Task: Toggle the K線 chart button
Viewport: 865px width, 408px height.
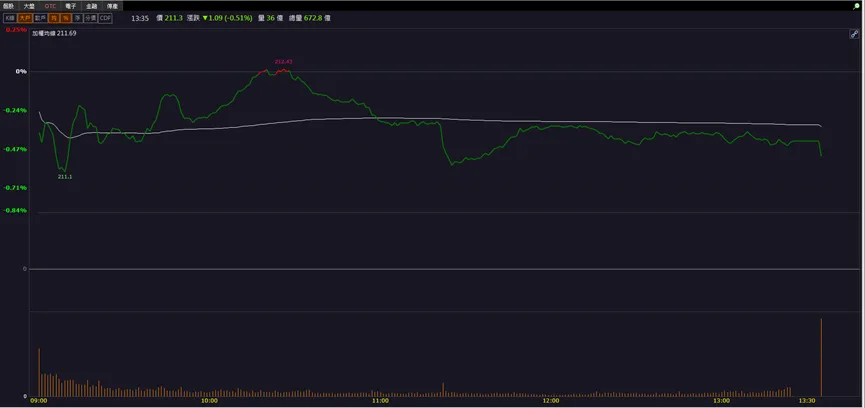Action: click(x=10, y=18)
